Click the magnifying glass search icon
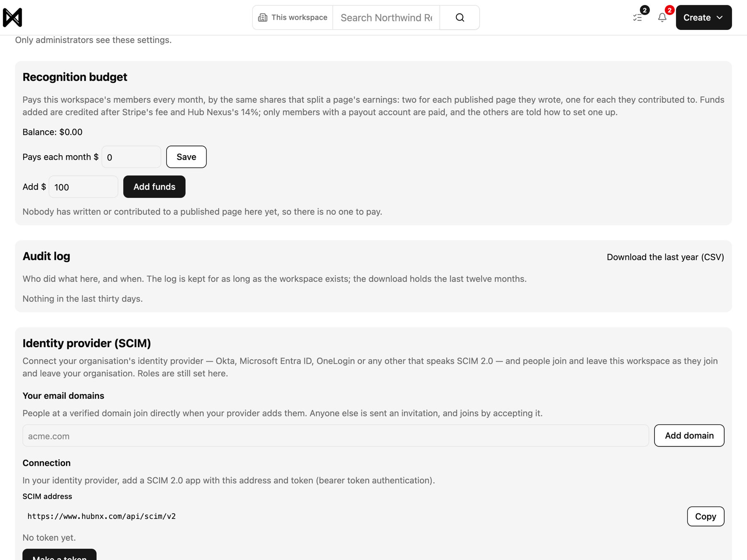The width and height of the screenshot is (747, 560). (x=460, y=17)
